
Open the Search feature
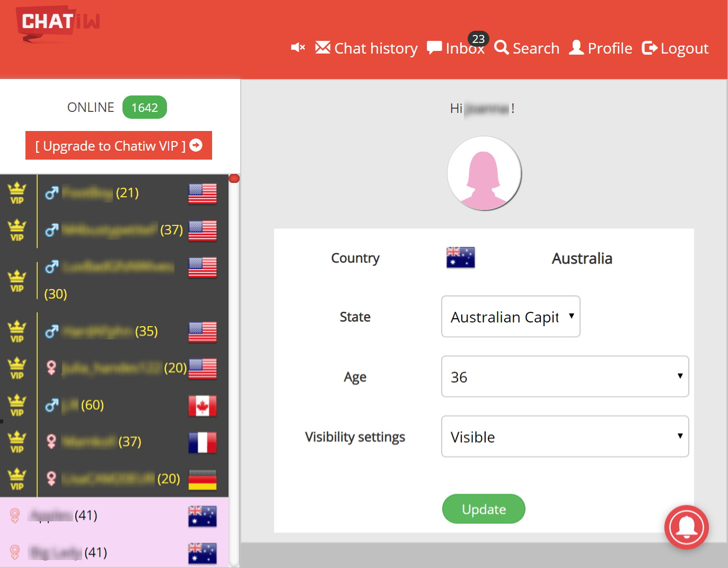[527, 48]
